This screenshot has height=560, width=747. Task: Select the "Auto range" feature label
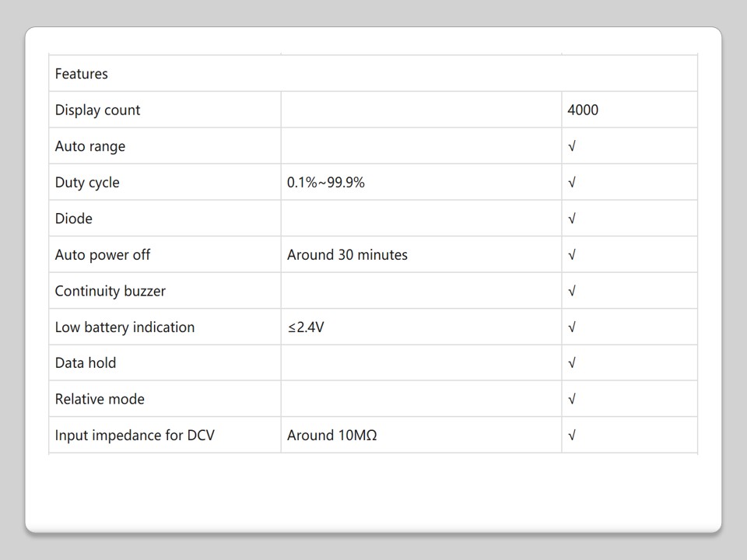tap(90, 146)
